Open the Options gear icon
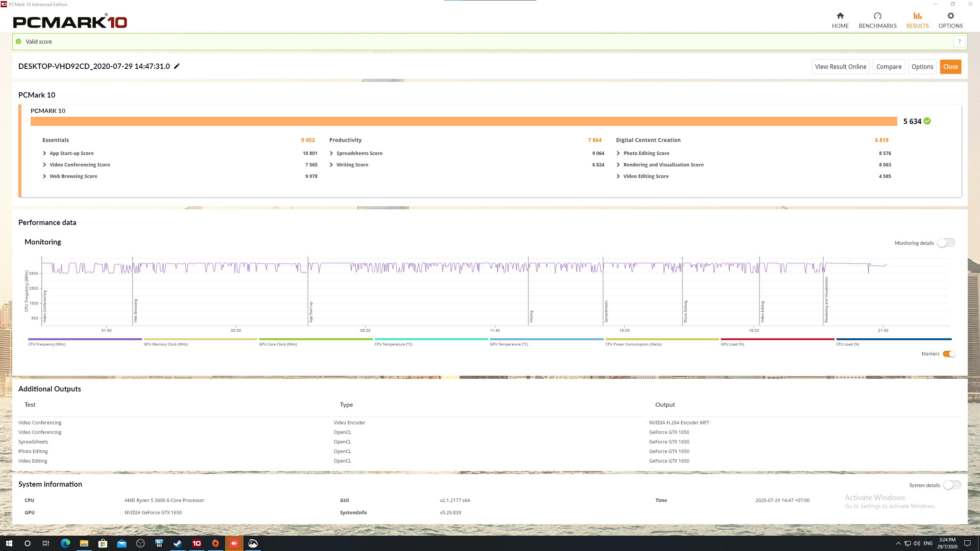This screenshot has height=551, width=980. click(x=950, y=16)
